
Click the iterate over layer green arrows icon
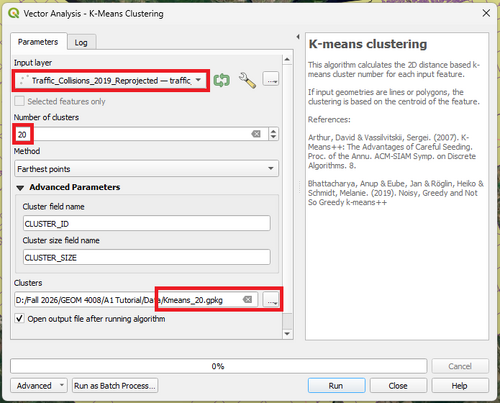coord(222,80)
